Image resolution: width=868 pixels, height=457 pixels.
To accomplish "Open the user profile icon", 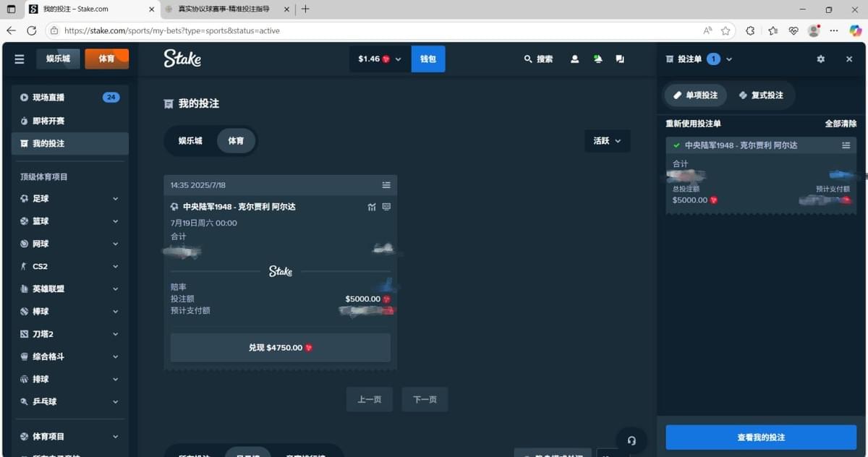I will tap(574, 59).
